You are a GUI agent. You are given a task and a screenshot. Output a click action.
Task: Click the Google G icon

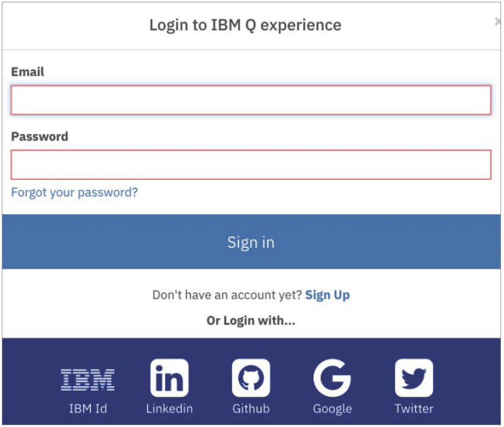tap(332, 378)
